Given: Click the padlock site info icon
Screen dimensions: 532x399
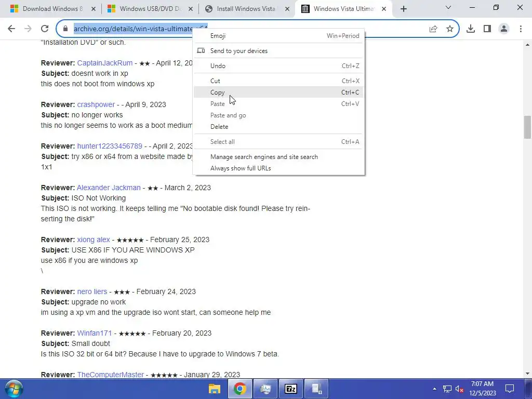Looking at the screenshot, I should click(65, 29).
